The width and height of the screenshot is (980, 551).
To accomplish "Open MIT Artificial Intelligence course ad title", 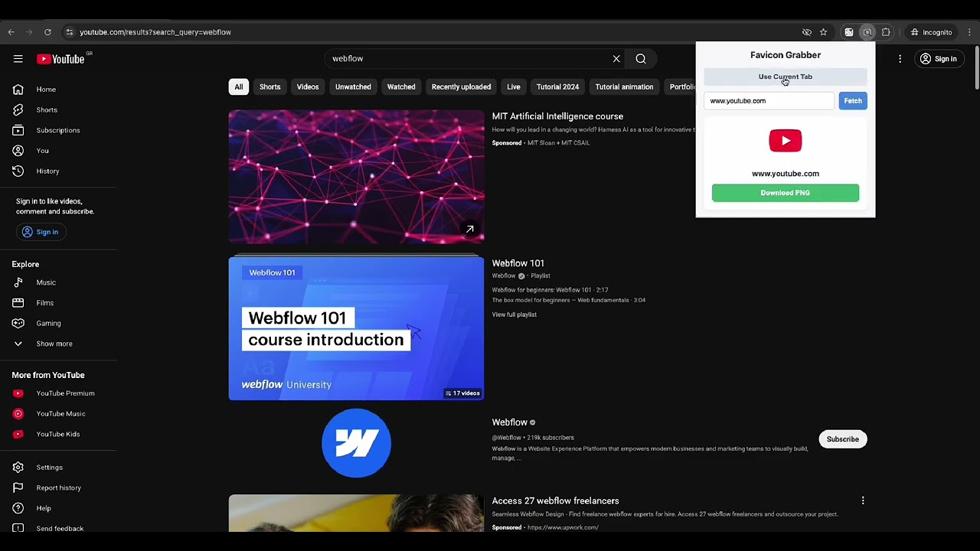I will pos(557,116).
